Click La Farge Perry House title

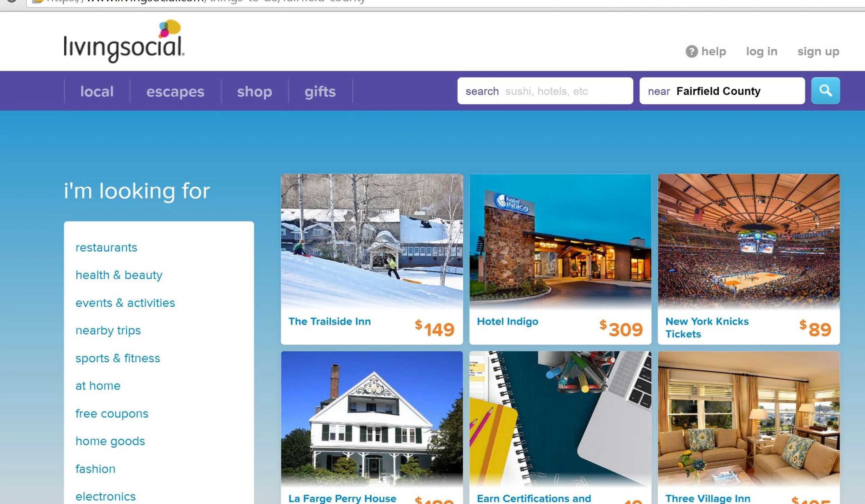pyautogui.click(x=342, y=498)
